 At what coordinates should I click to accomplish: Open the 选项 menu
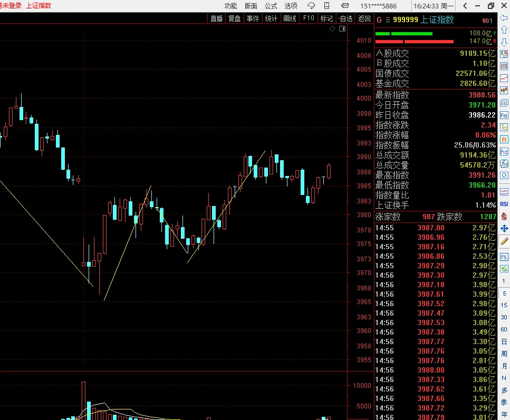(291, 6)
